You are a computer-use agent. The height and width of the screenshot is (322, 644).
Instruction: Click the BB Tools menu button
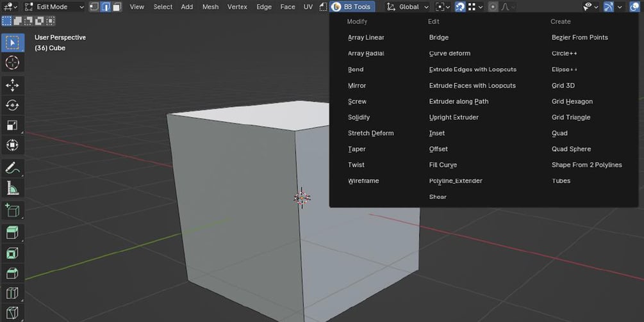[x=352, y=6]
